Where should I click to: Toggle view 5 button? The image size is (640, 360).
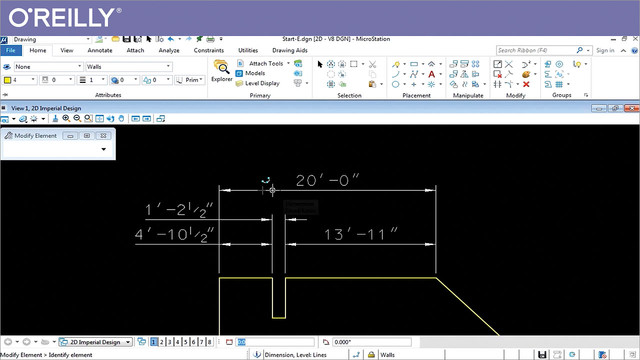click(185, 342)
